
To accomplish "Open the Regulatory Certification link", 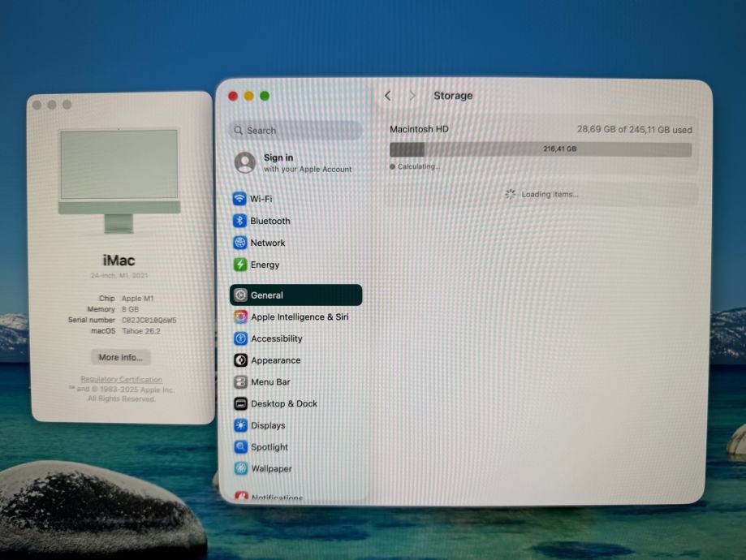I will pyautogui.click(x=121, y=379).
